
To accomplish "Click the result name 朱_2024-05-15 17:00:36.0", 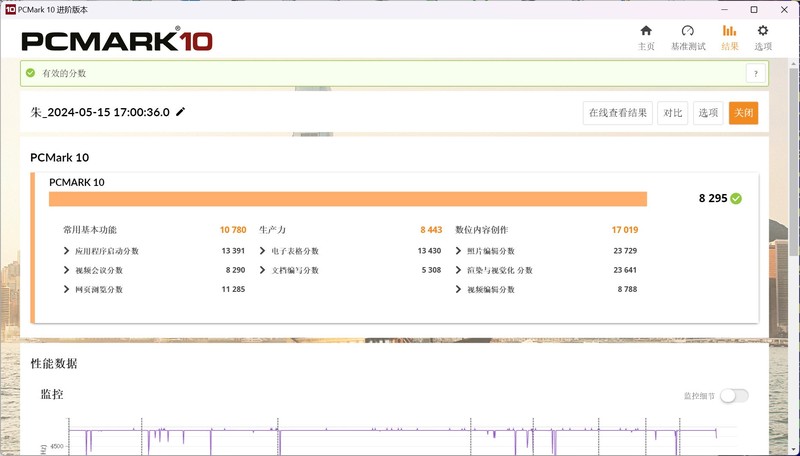I will (x=100, y=112).
